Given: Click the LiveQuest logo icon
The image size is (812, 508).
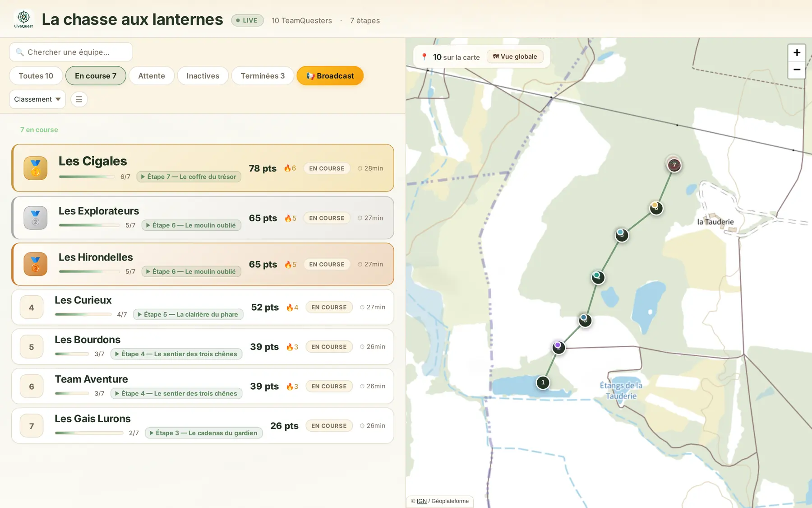Looking at the screenshot, I should click(23, 19).
